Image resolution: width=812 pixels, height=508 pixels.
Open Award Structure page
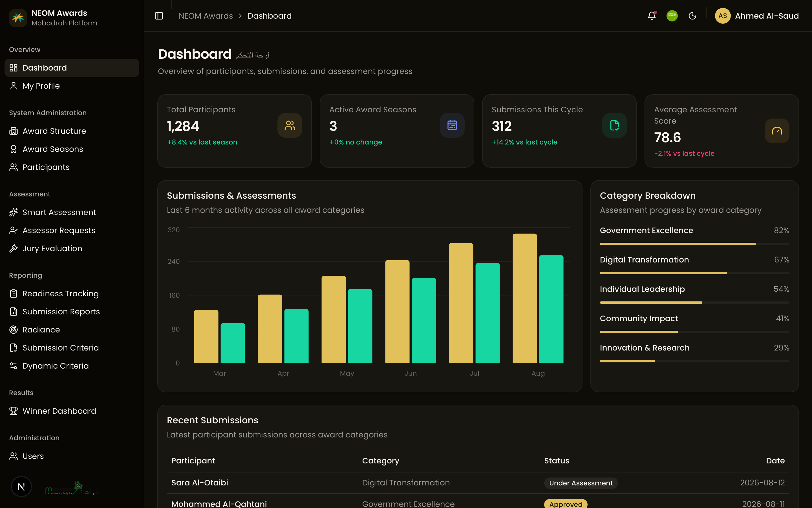(72, 131)
